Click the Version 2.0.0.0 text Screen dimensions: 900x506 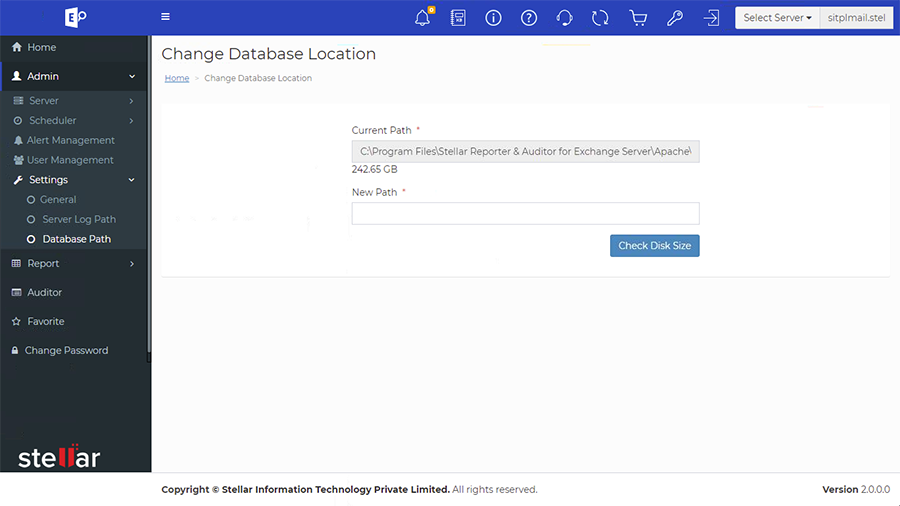(856, 489)
